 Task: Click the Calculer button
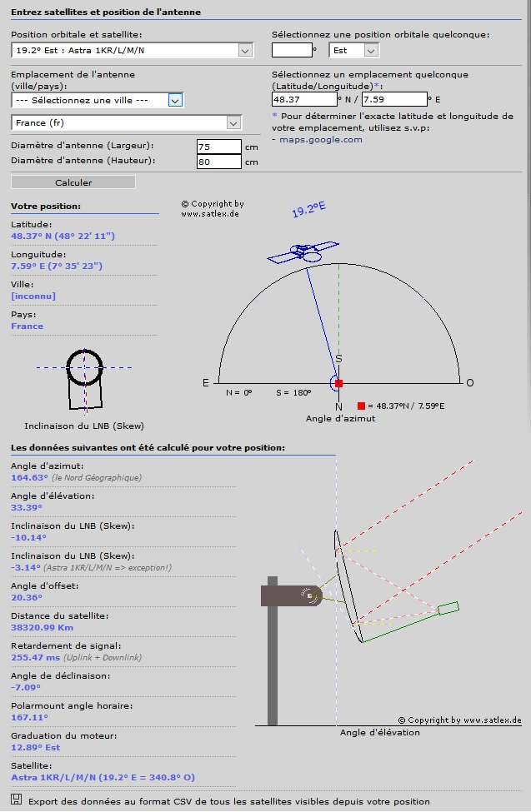[73, 182]
